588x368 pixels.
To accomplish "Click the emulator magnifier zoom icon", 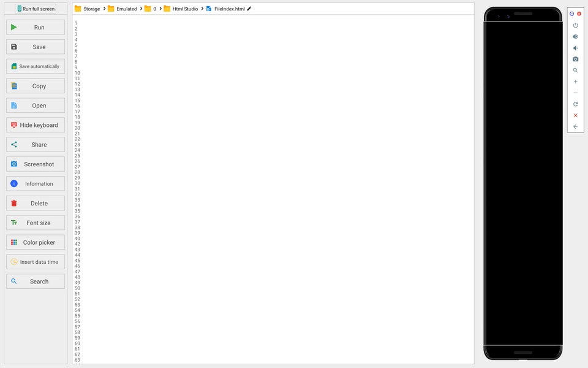I will (575, 70).
